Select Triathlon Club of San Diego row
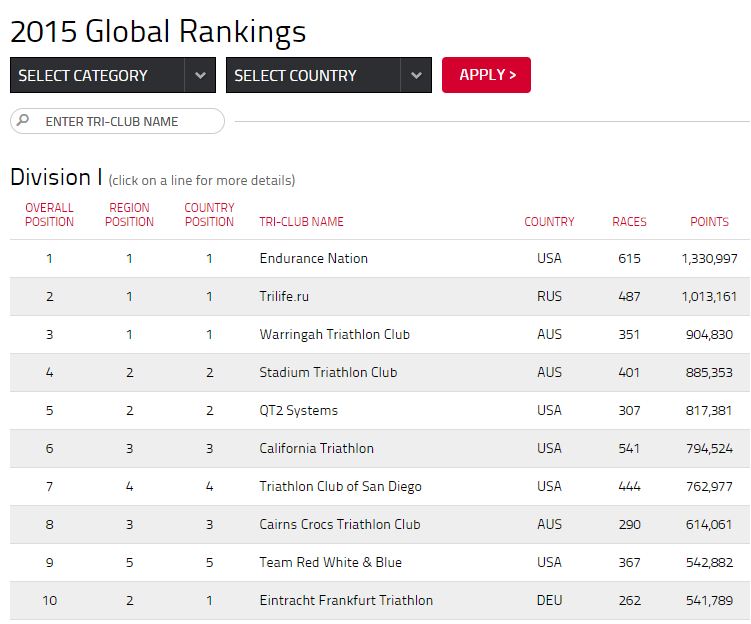The height and width of the screenshot is (624, 751). [380, 487]
